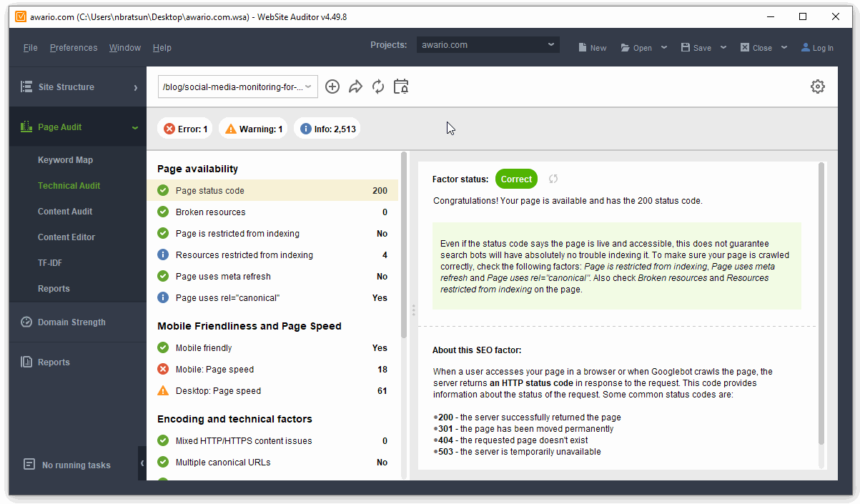Select Content Editor in the sidebar
Viewport: 860px width, 504px height.
click(66, 237)
